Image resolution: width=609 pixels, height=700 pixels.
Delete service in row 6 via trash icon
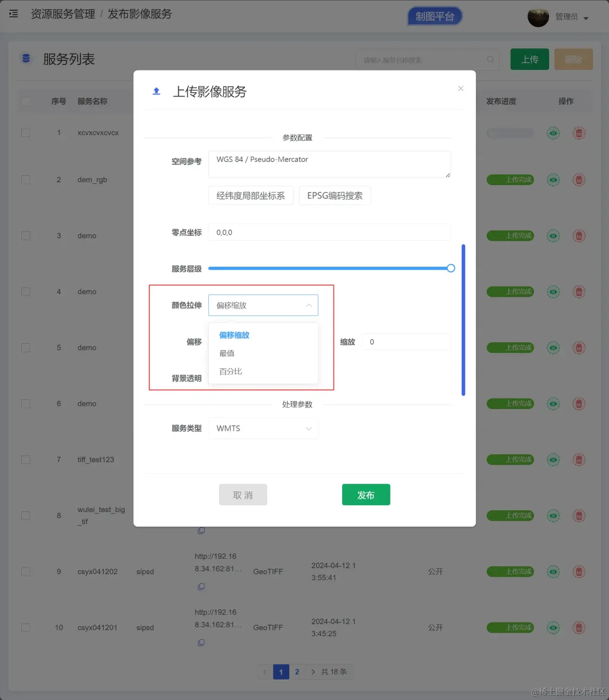click(579, 404)
